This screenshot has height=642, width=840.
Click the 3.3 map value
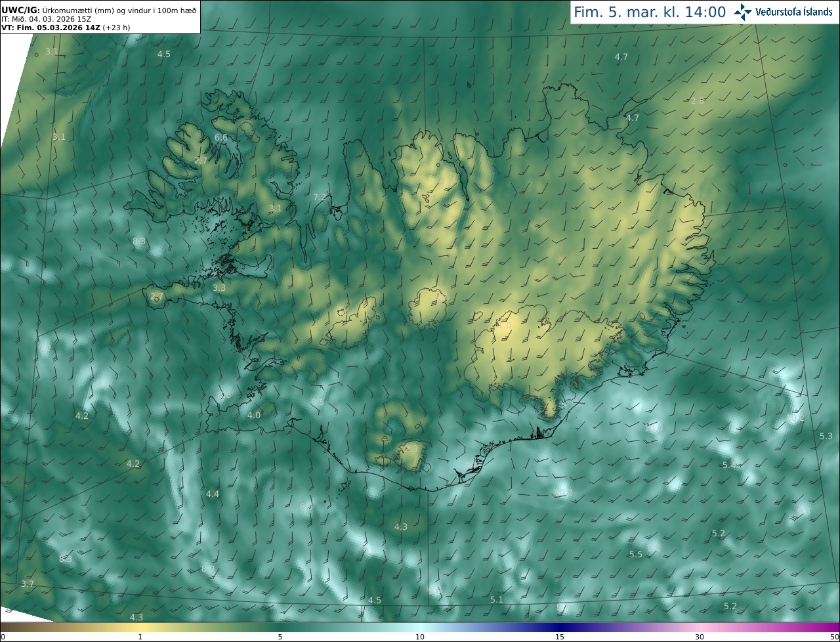(x=219, y=288)
